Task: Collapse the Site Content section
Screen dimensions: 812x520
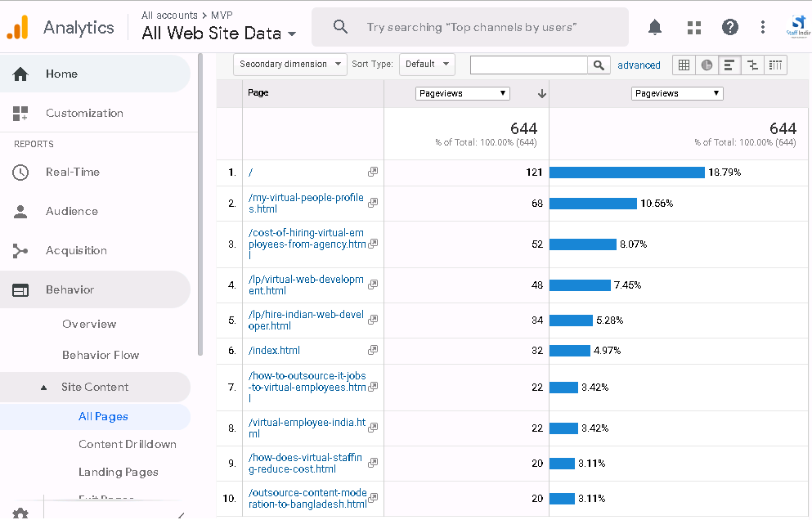Action: tap(44, 388)
